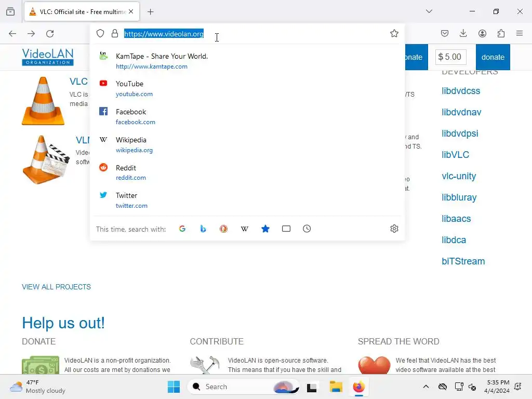
Task: Click Firefox icon in taskbar
Action: pyautogui.click(x=358, y=387)
